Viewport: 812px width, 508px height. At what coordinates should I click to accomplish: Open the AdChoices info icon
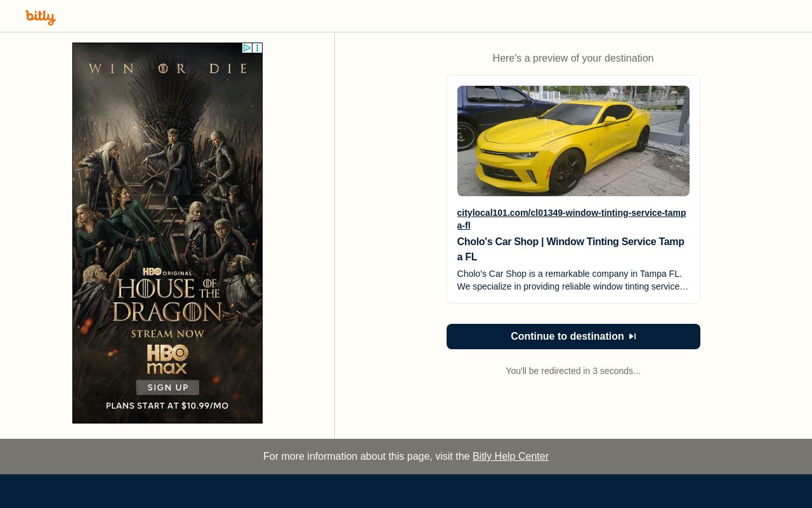coord(247,48)
